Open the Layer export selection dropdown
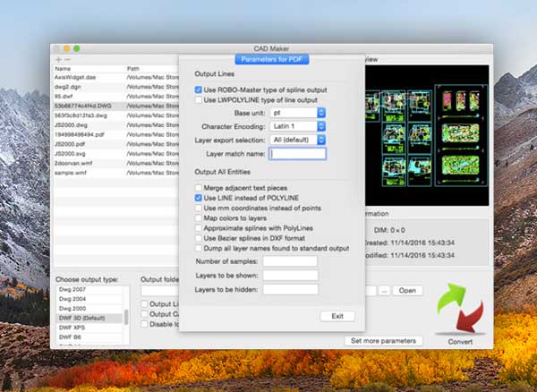Viewport: 537px width, 392px height. pyautogui.click(x=298, y=140)
